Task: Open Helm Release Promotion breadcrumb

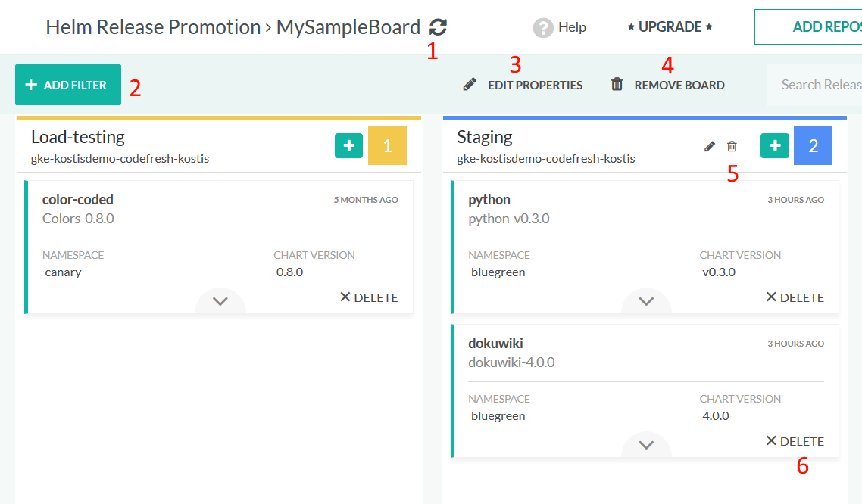Action: pos(153,27)
